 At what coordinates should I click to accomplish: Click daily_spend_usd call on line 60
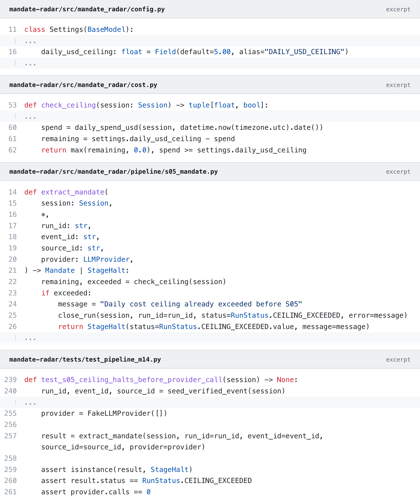[x=106, y=127]
